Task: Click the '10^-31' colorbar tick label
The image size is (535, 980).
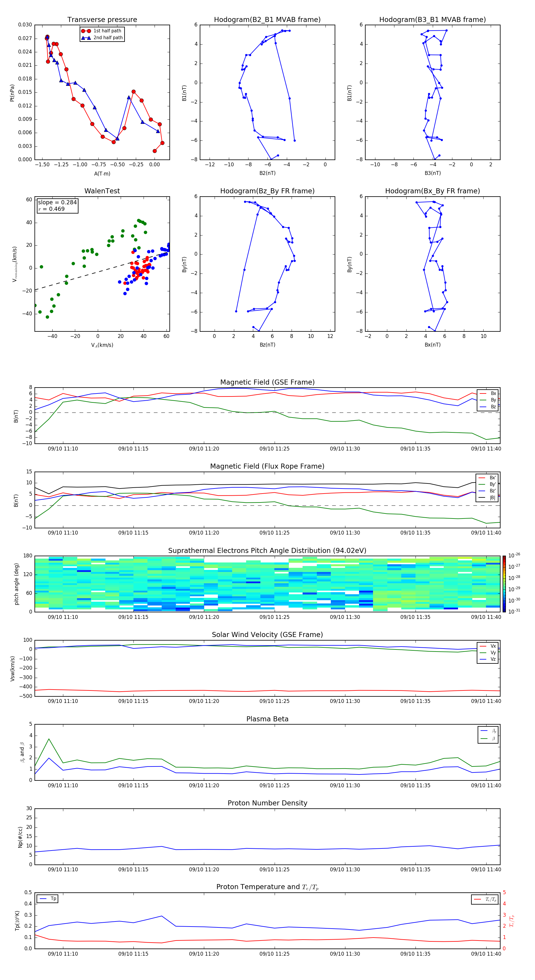Action: (x=514, y=611)
